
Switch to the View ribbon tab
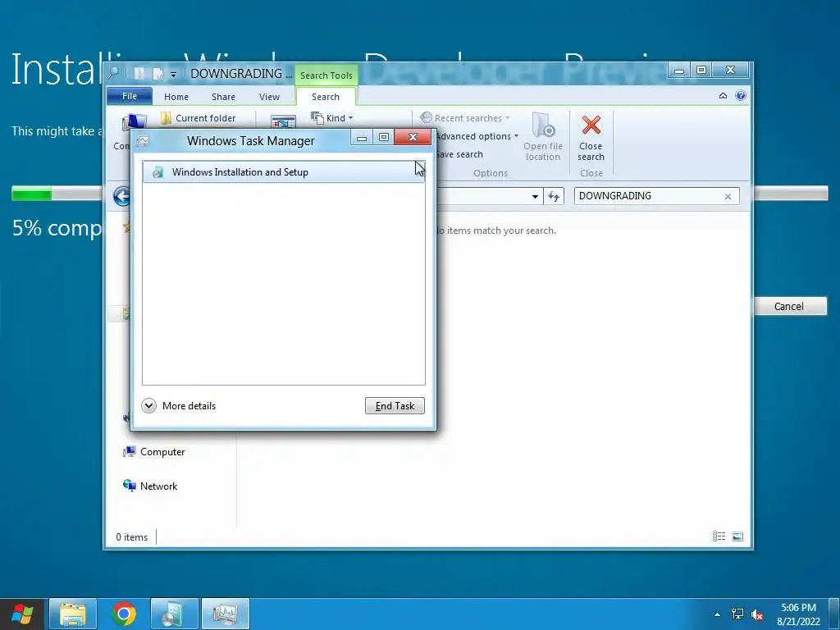[269, 97]
